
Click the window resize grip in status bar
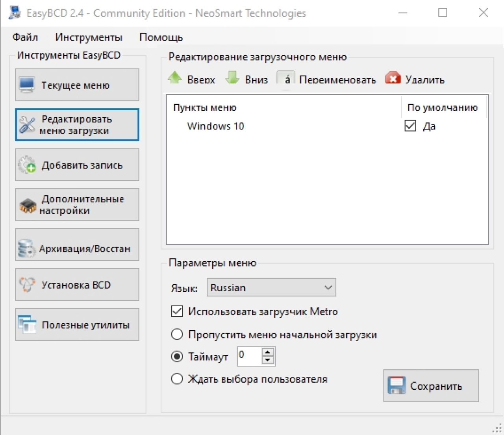click(497, 428)
